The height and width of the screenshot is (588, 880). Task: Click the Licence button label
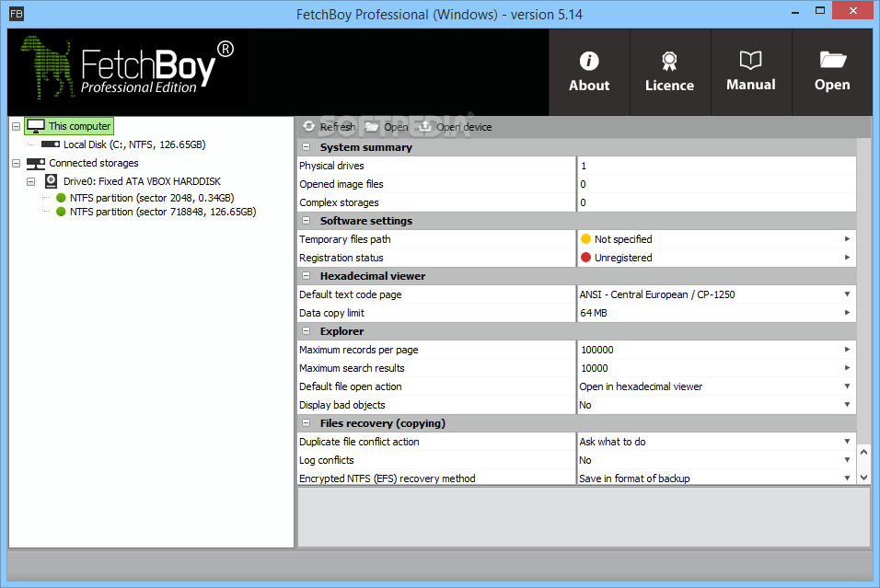click(x=669, y=86)
